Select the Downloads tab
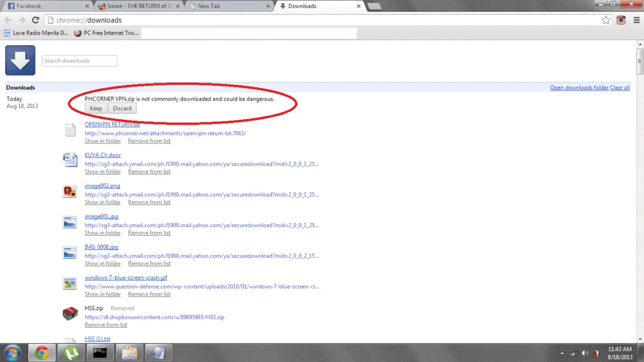This screenshot has width=644, height=362. (x=319, y=6)
